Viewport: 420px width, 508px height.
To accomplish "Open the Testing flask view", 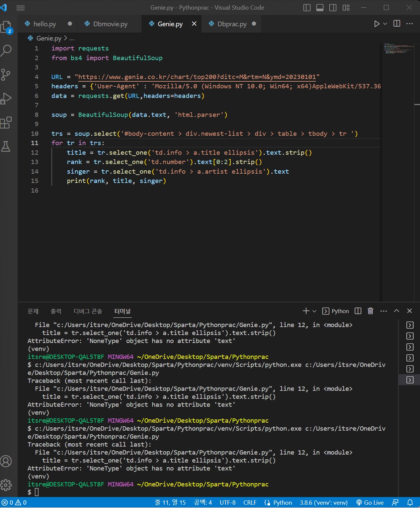I will click(x=6, y=146).
